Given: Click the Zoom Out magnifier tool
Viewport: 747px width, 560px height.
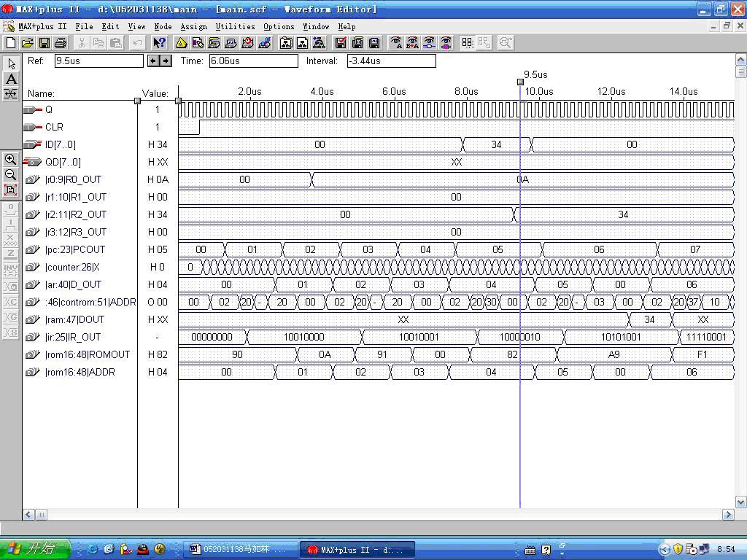Looking at the screenshot, I should coord(11,174).
